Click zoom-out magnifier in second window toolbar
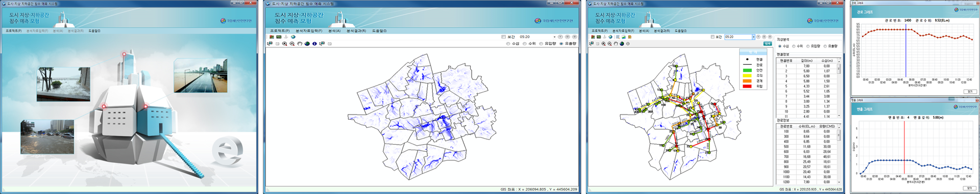The height and width of the screenshot is (194, 980). [x=292, y=44]
